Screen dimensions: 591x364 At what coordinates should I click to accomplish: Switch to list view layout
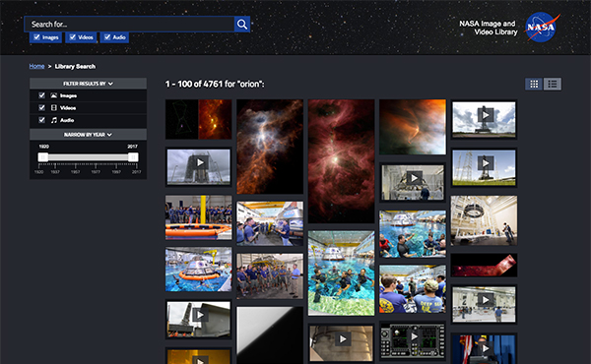coord(553,84)
